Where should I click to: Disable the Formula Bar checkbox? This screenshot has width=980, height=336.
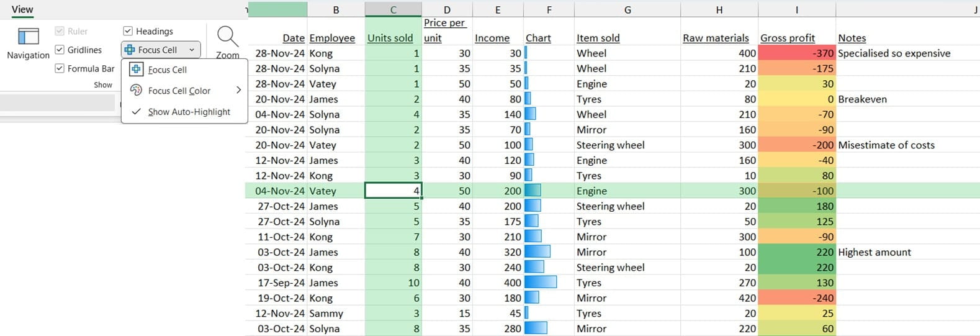60,68
